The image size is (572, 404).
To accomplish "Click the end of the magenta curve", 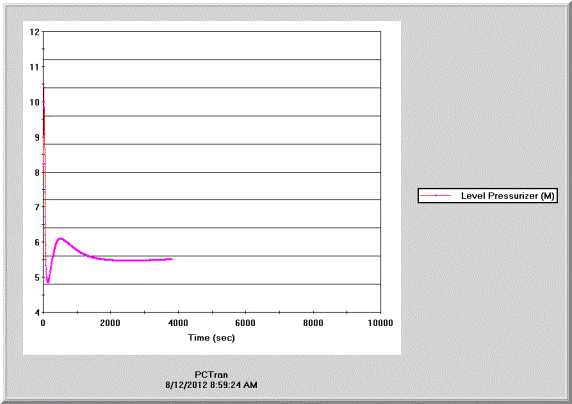I will click(171, 259).
